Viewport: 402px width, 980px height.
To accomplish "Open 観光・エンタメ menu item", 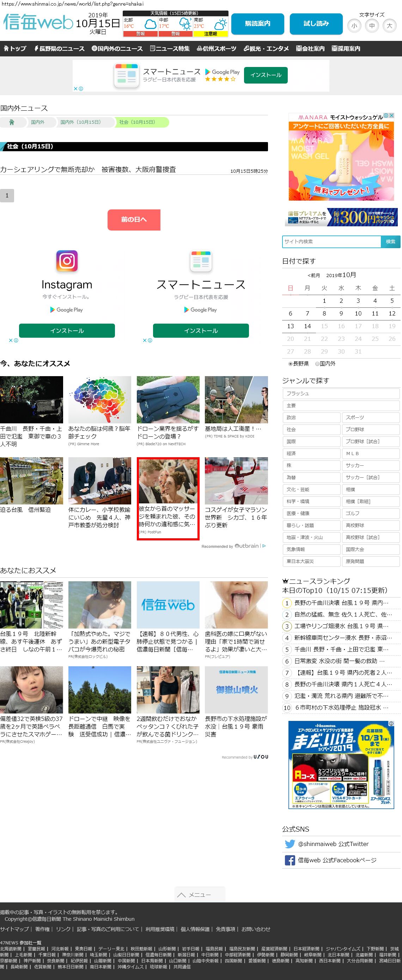I will pyautogui.click(x=266, y=49).
